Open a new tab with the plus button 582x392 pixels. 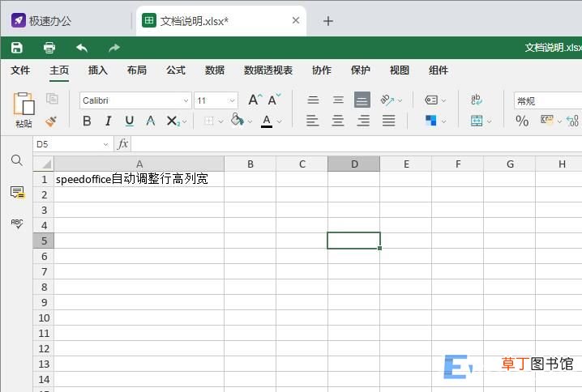coord(328,21)
